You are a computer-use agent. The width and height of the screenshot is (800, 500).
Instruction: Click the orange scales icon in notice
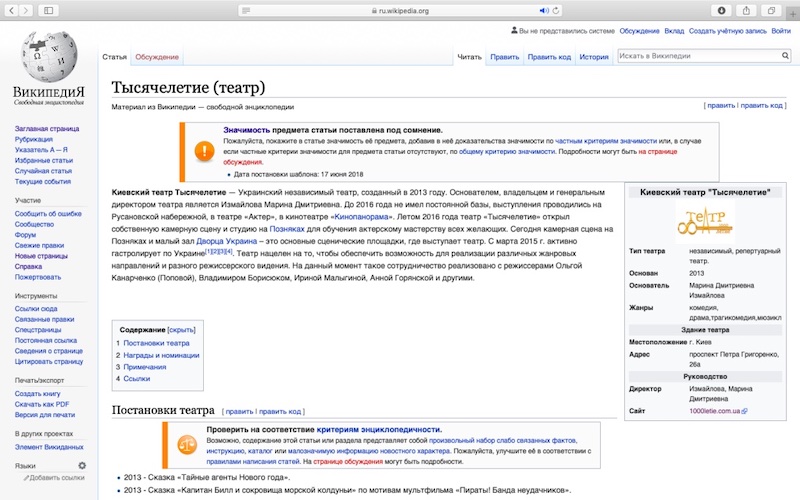(187, 445)
